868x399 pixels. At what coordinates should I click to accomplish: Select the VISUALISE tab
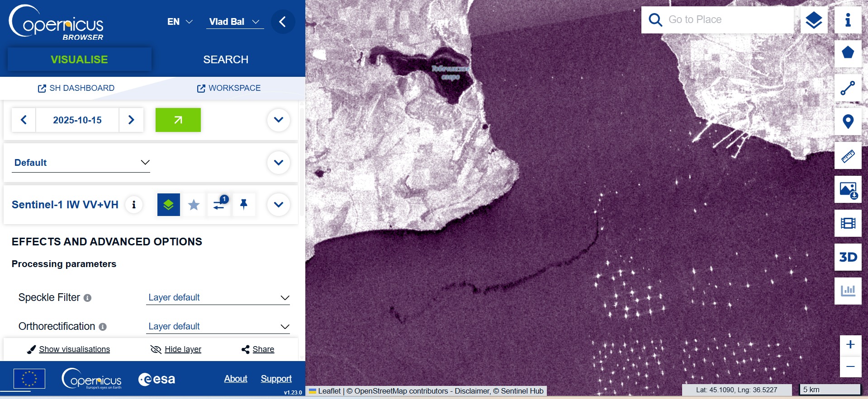click(x=79, y=60)
